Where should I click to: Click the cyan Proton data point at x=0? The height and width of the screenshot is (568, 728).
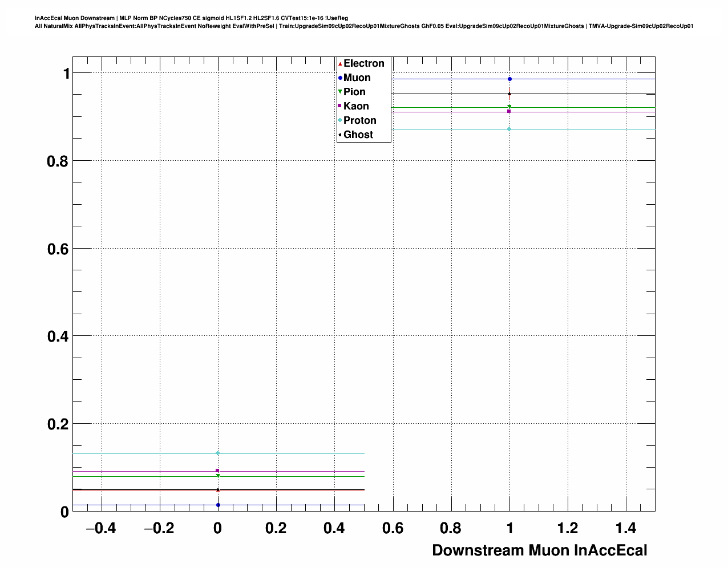217,453
